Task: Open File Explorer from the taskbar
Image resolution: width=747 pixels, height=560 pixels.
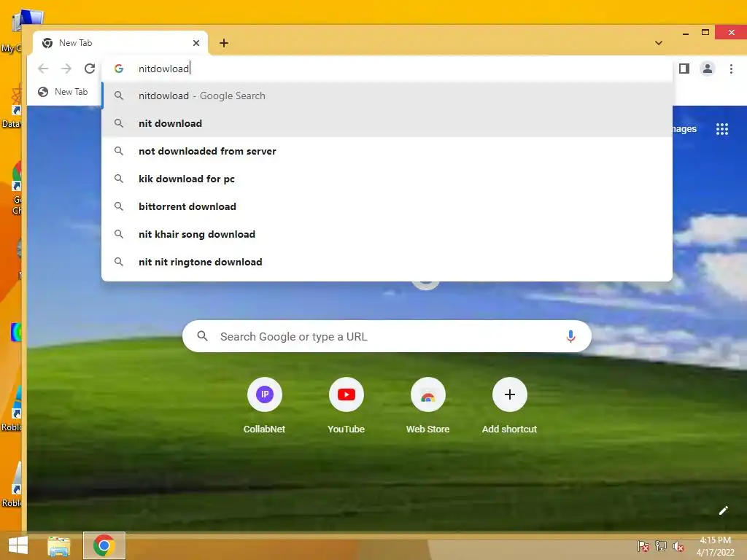Action: pyautogui.click(x=59, y=545)
